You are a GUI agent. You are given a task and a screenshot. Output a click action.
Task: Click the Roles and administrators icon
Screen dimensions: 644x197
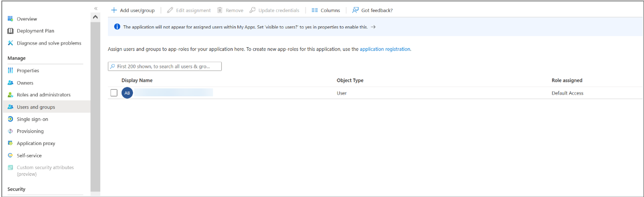pos(10,95)
